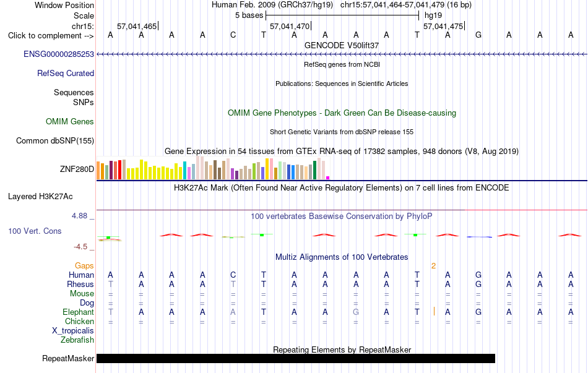The height and width of the screenshot is (373, 588).
Task: Click the cyan GTEx expression bar
Action: pyautogui.click(x=184, y=171)
